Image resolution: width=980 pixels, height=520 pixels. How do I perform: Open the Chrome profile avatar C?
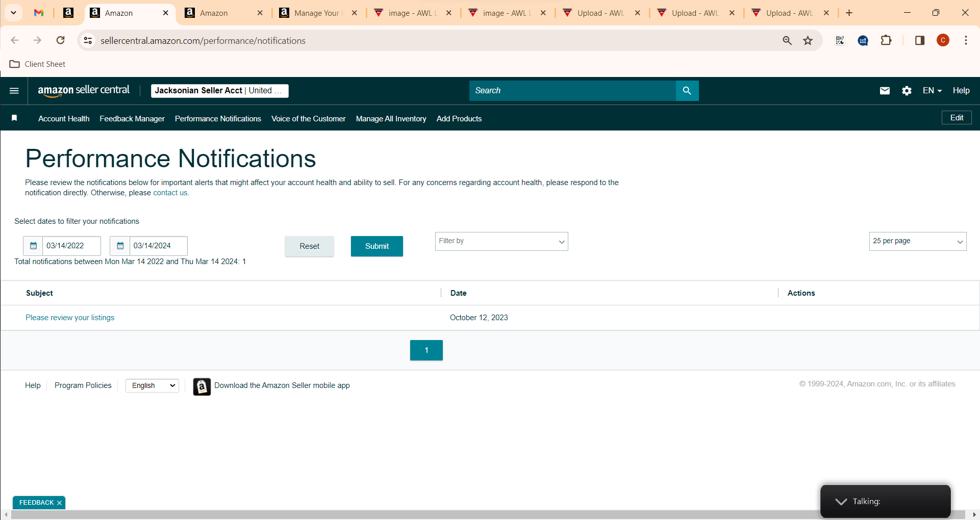[943, 40]
